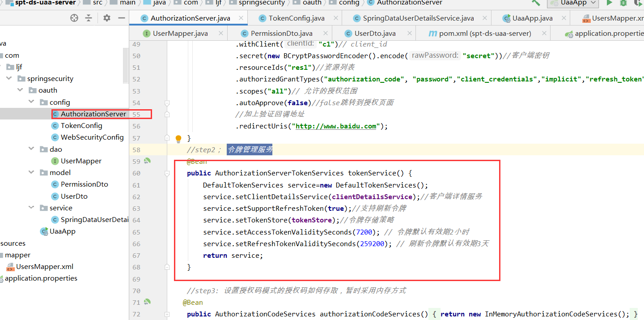Select UserDto class in project tree
Viewport: 644px width, 320px height.
(70, 196)
